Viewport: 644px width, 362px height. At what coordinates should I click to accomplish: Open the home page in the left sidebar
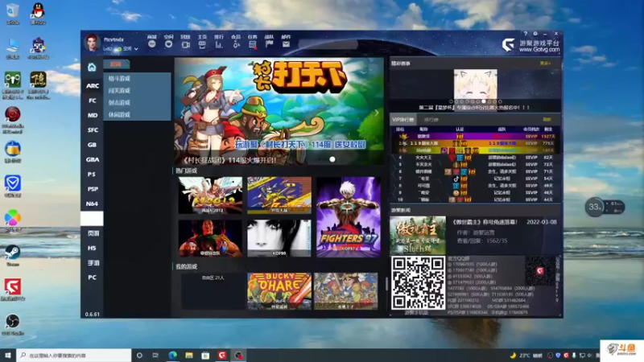pyautogui.click(x=92, y=68)
